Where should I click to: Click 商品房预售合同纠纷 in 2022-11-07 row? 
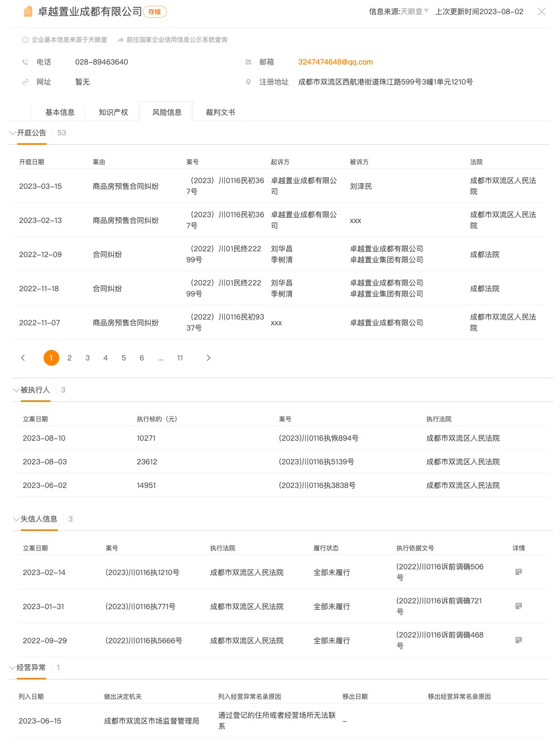(x=126, y=323)
